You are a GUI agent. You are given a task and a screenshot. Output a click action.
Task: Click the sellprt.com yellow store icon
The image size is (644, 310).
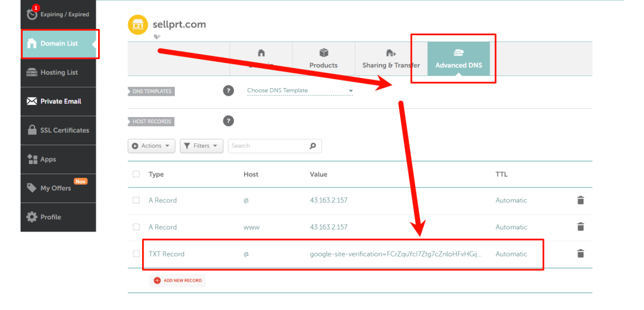[x=138, y=25]
